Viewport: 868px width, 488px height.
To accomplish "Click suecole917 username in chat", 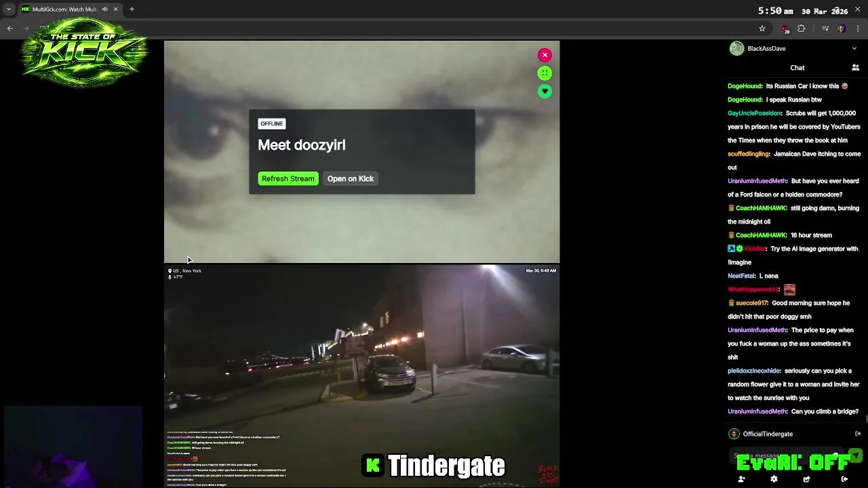I will click(752, 303).
